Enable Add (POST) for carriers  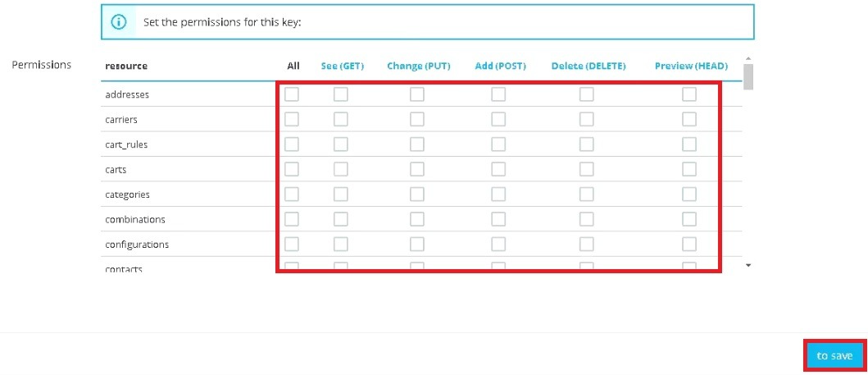498,119
